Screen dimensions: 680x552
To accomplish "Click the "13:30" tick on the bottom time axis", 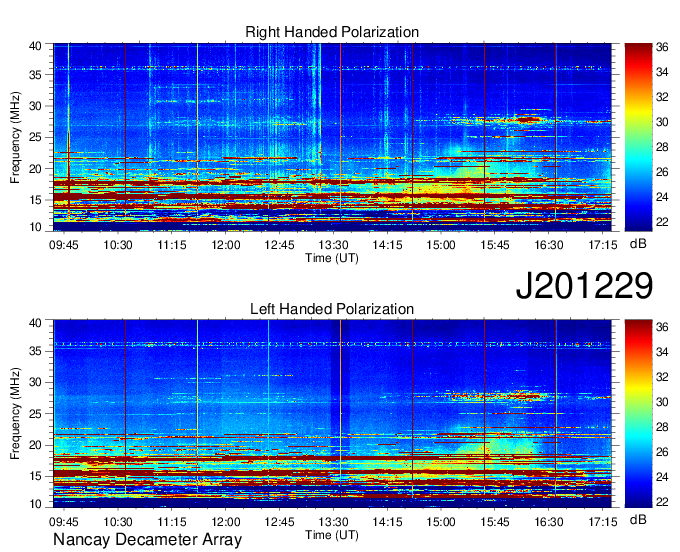I will [333, 521].
